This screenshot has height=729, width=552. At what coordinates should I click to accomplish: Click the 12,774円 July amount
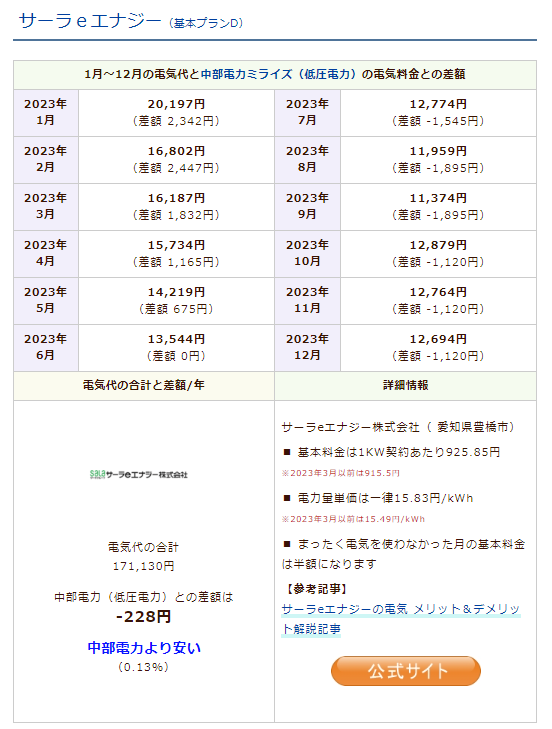pyautogui.click(x=438, y=104)
